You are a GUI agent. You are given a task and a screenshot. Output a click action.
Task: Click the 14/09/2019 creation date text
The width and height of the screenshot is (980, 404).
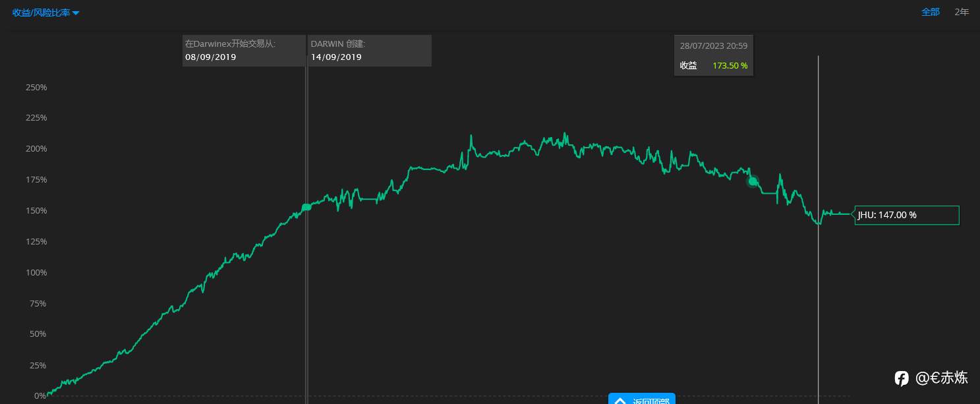[x=336, y=57]
